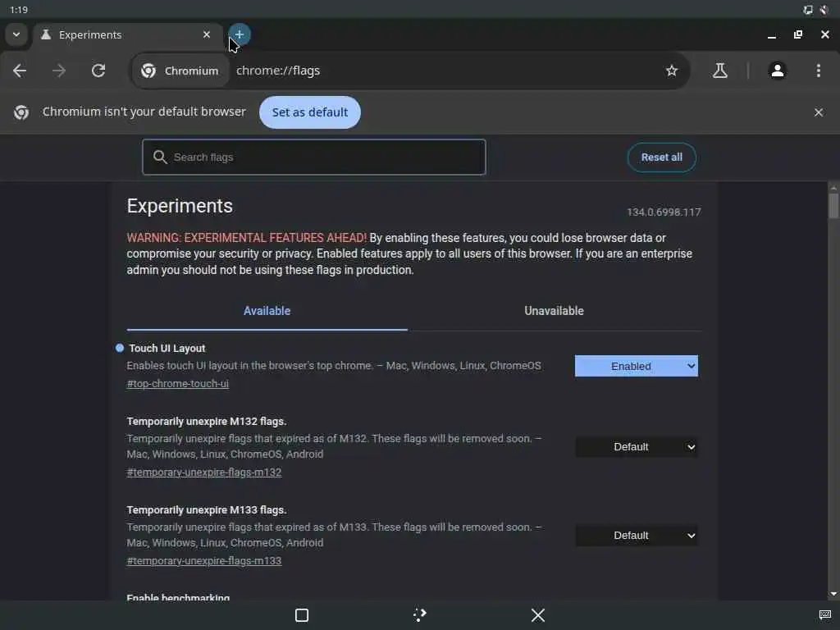This screenshot has height=630, width=840.
Task: Switch to the Unavailable tab
Action: 554,311
